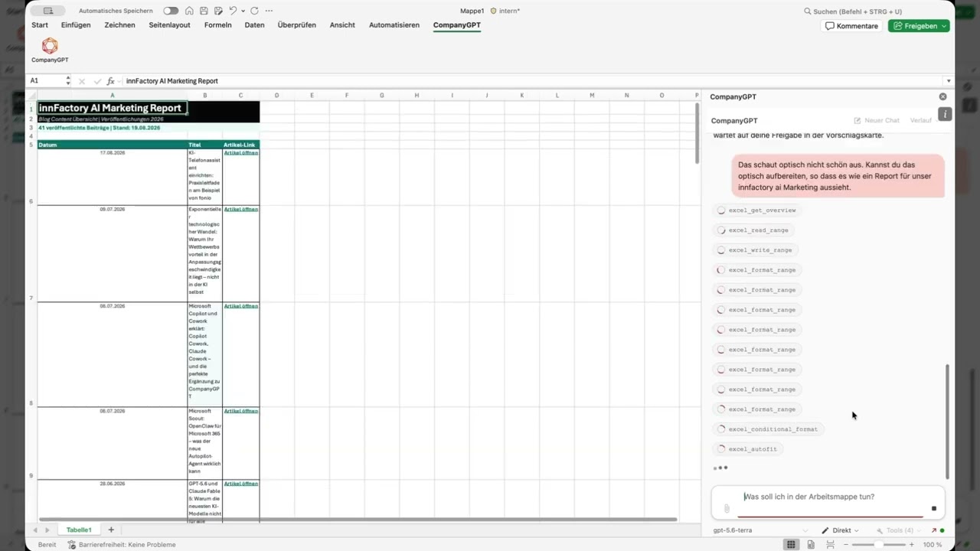Viewport: 980px width, 551px height.
Task: Click the excel_conditional_format tool chip
Action: 768,429
